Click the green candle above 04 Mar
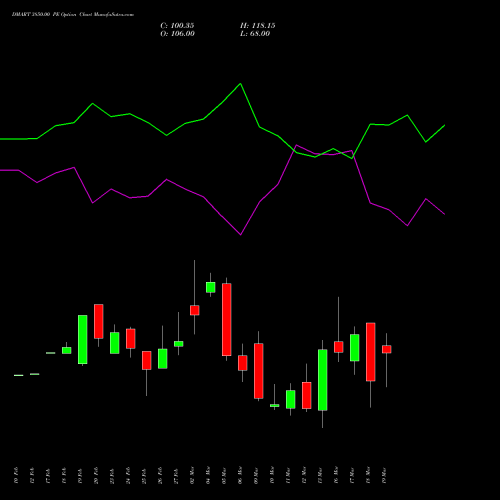 tap(211, 287)
